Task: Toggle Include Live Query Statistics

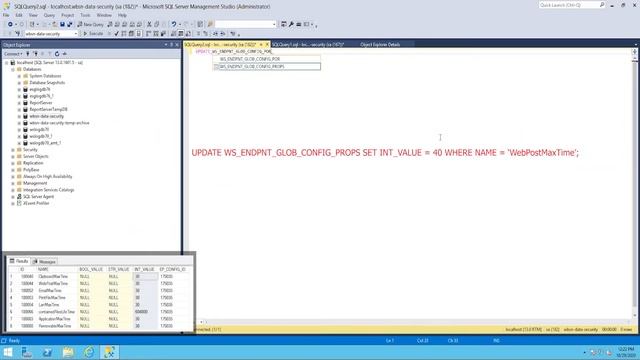Action: click(156, 34)
